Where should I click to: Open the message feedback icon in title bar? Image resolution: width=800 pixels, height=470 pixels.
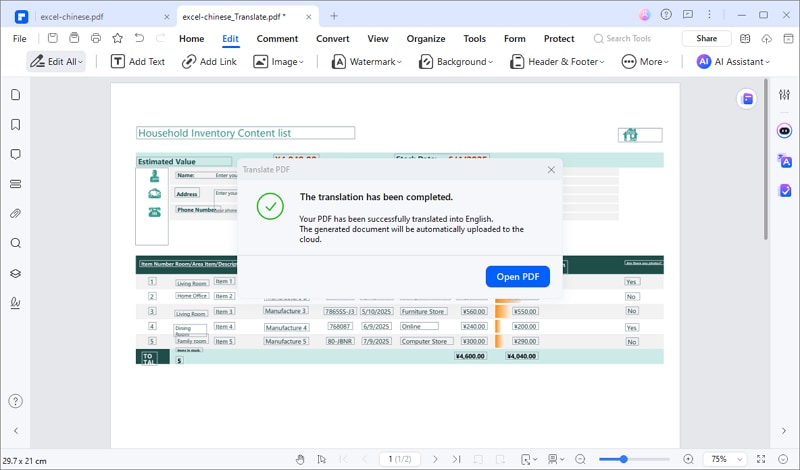click(688, 15)
